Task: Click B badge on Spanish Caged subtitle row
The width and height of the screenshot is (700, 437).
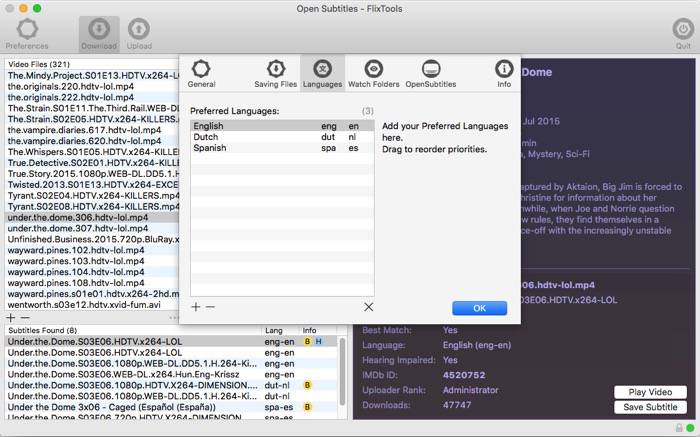Action: pos(307,407)
